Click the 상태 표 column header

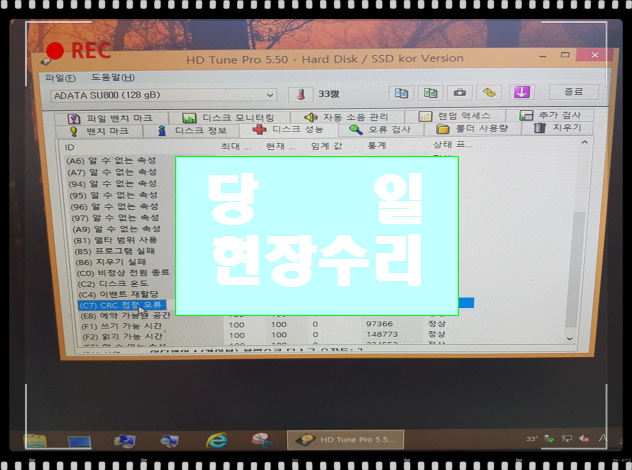452,144
